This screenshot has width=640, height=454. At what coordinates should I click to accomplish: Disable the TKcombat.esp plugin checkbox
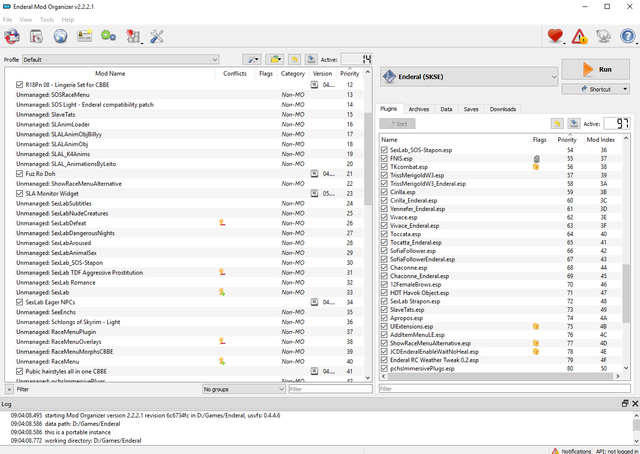pyautogui.click(x=385, y=167)
